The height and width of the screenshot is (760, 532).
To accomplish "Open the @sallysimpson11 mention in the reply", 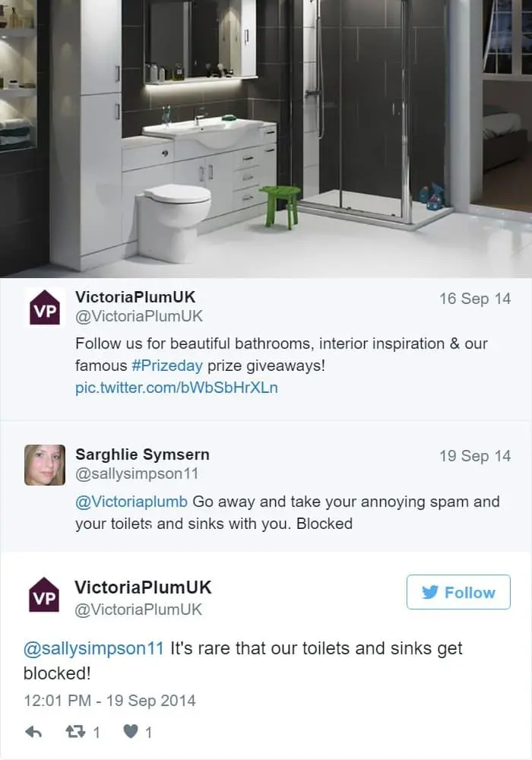I will [93, 648].
